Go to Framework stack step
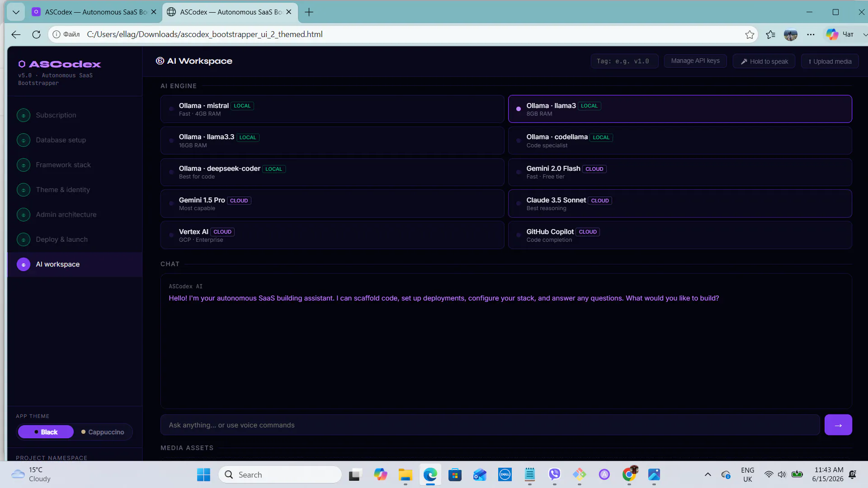This screenshot has height=488, width=868. [x=75, y=165]
